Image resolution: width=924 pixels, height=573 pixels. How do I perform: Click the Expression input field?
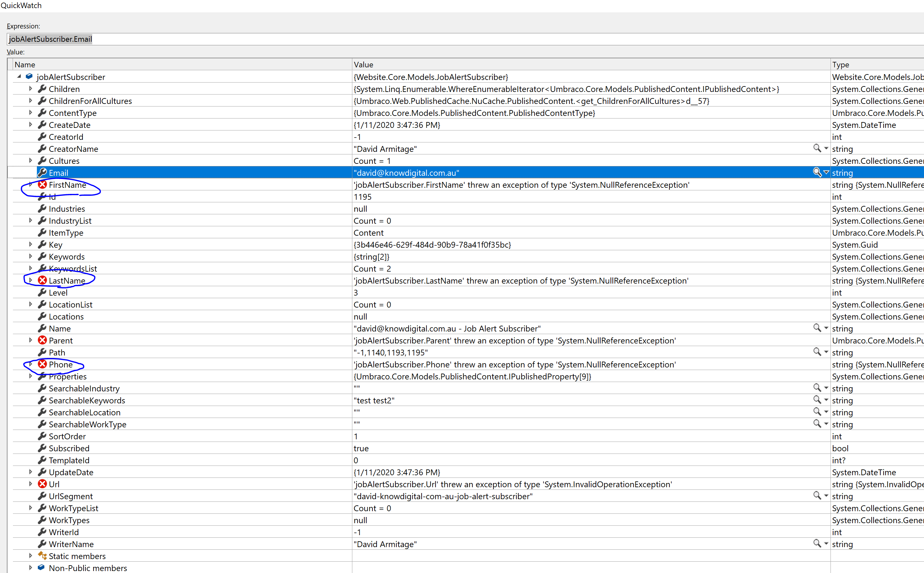(x=466, y=39)
